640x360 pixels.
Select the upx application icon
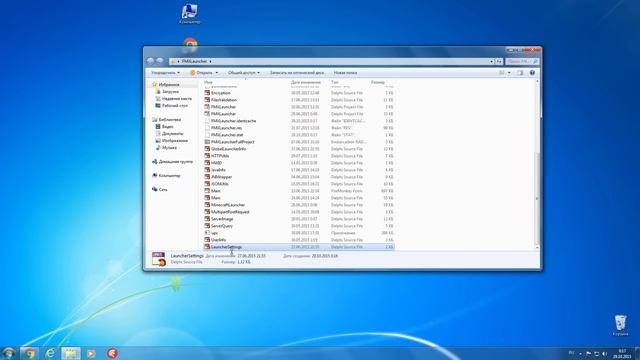[x=207, y=233]
